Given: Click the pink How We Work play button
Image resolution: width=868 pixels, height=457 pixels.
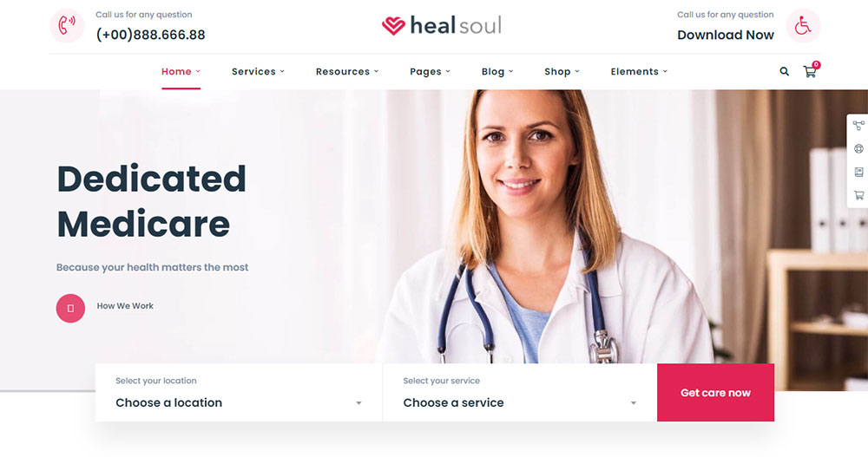Looking at the screenshot, I should [x=70, y=308].
